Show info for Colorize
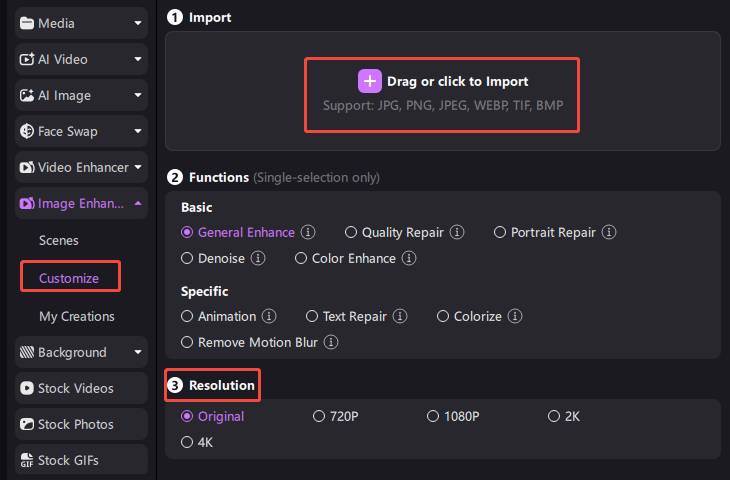The height and width of the screenshot is (480, 730). click(x=514, y=316)
